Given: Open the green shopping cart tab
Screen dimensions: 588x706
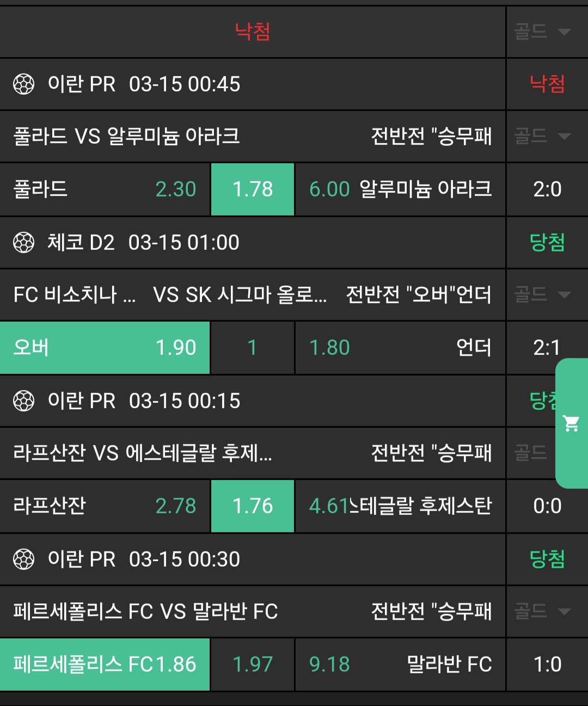Looking at the screenshot, I should 572,423.
